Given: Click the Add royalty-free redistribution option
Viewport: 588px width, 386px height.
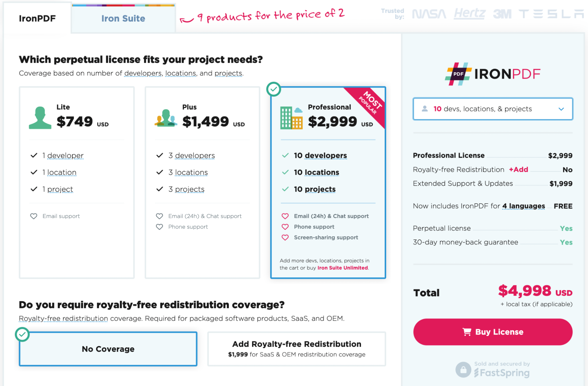Looking at the screenshot, I should click(x=295, y=349).
